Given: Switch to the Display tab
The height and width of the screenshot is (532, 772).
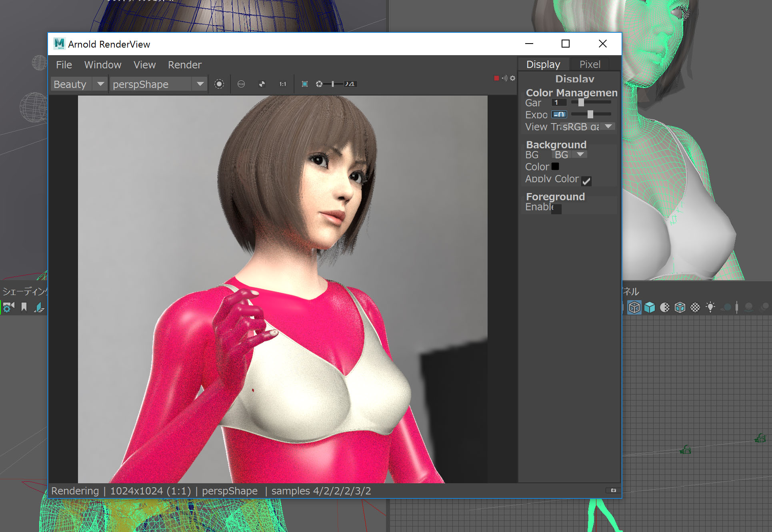Looking at the screenshot, I should 543,64.
